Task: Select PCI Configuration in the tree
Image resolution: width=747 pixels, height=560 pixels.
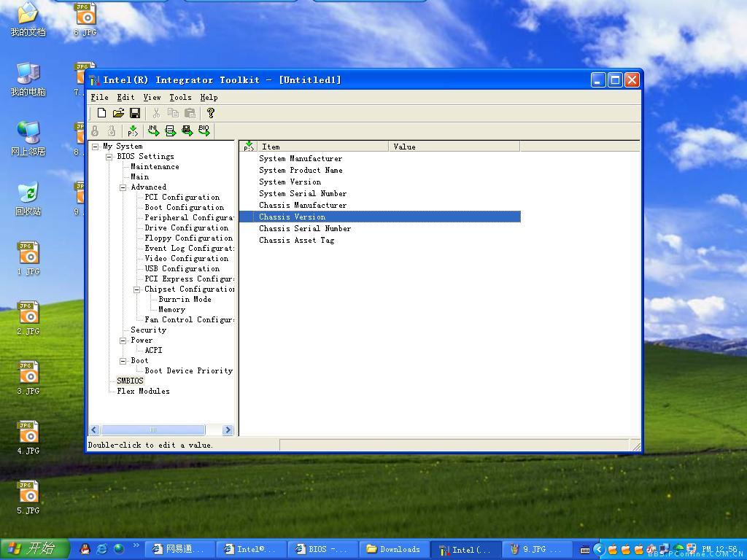Action: (x=182, y=197)
